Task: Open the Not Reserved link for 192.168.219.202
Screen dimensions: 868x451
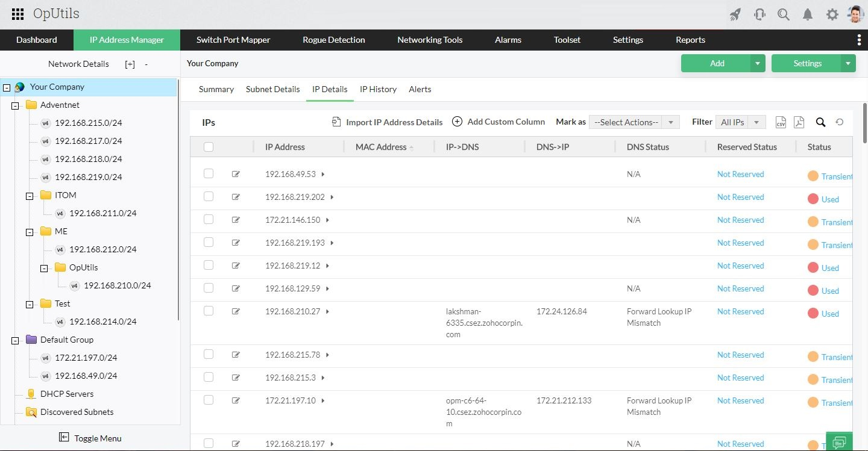Action: 740,197
